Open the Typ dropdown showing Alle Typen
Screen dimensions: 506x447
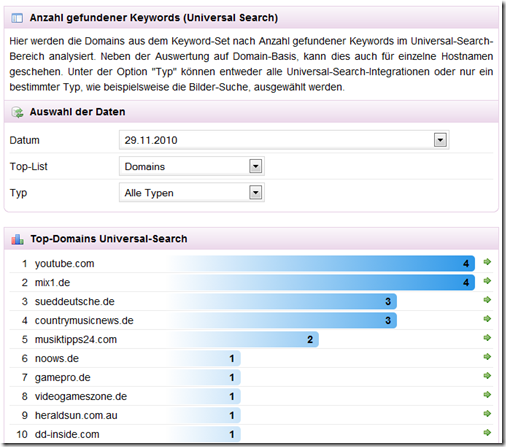tap(192, 192)
